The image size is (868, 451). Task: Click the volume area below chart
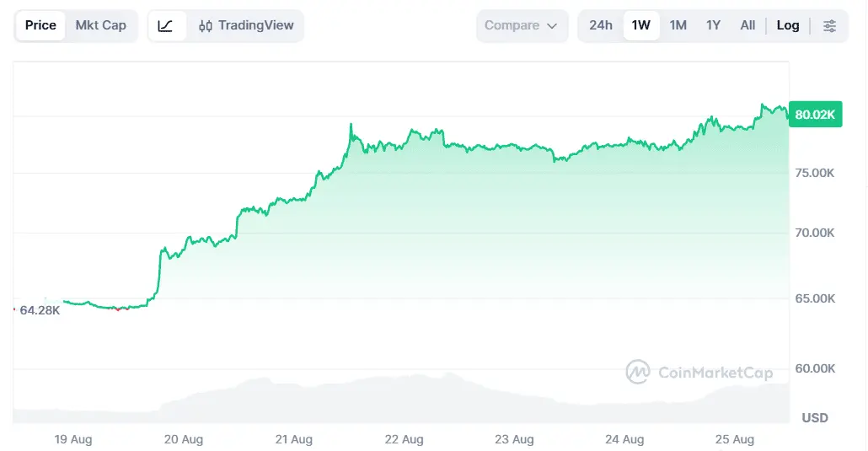401,398
